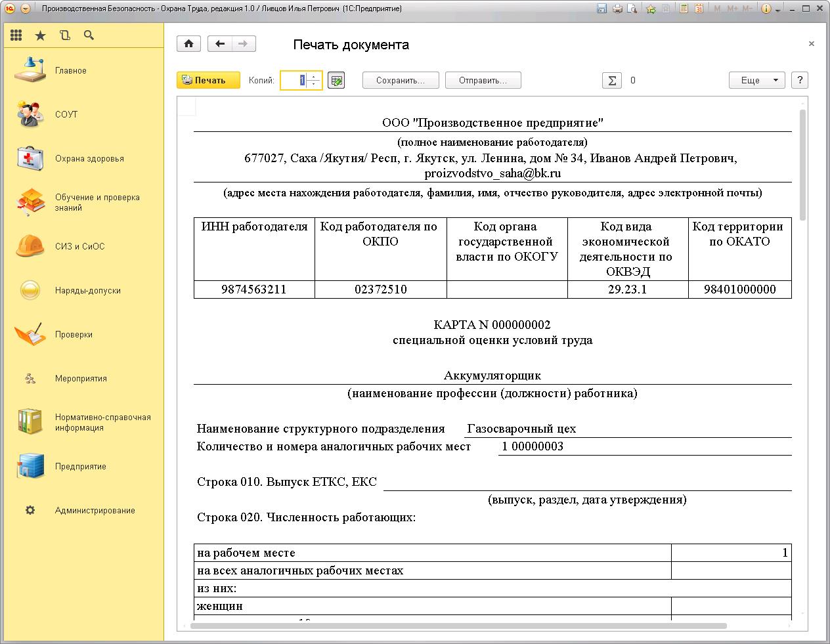The image size is (830, 644).
Task: Open the sections menu grid icon
Action: [x=16, y=35]
